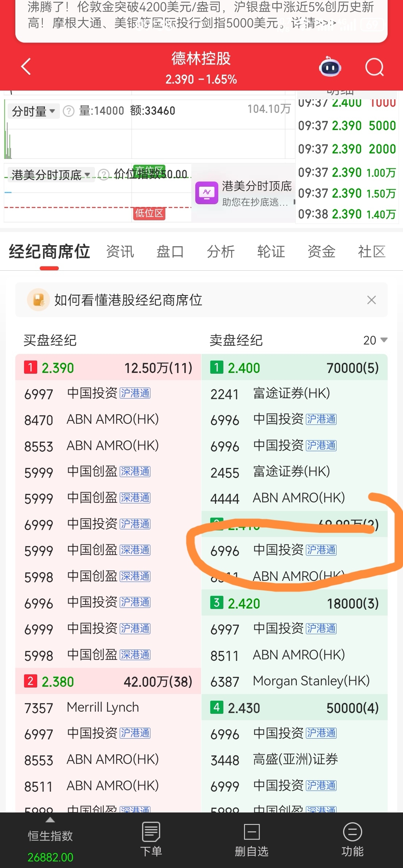Click the 09:37 2.390 1.50万 trade tick

click(x=347, y=193)
